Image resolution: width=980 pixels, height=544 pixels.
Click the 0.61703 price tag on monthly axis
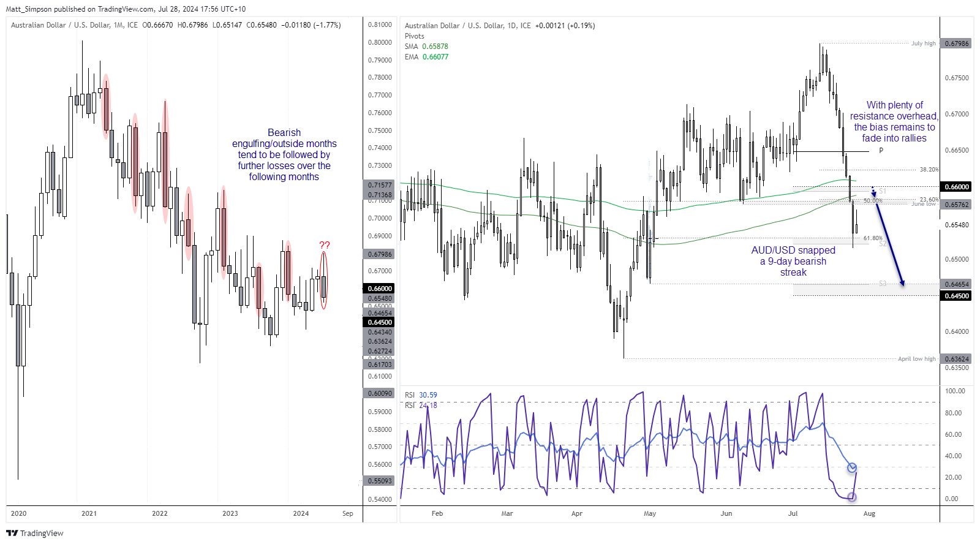click(380, 365)
